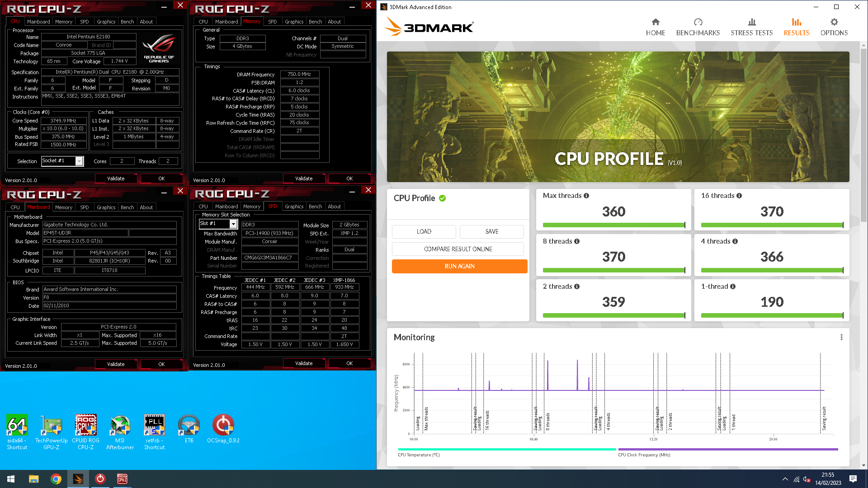The height and width of the screenshot is (488, 868).
Task: Click info icon beside 2 threads
Action: [x=577, y=286]
